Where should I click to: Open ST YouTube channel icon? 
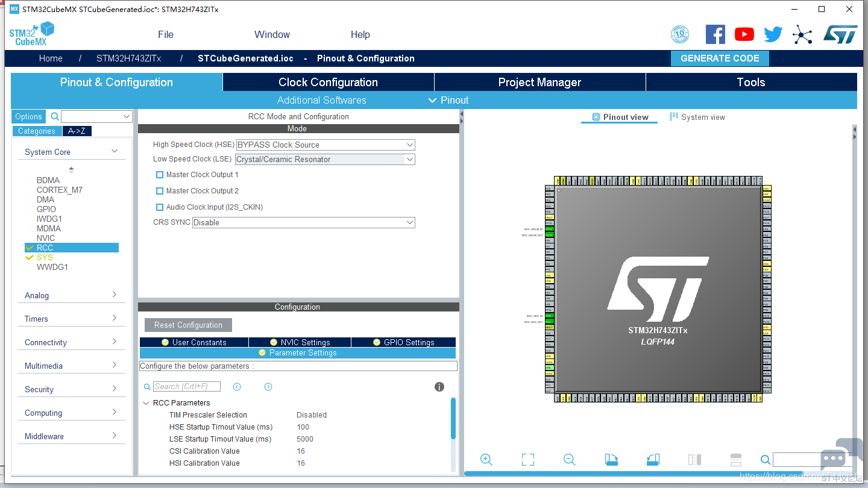point(744,34)
